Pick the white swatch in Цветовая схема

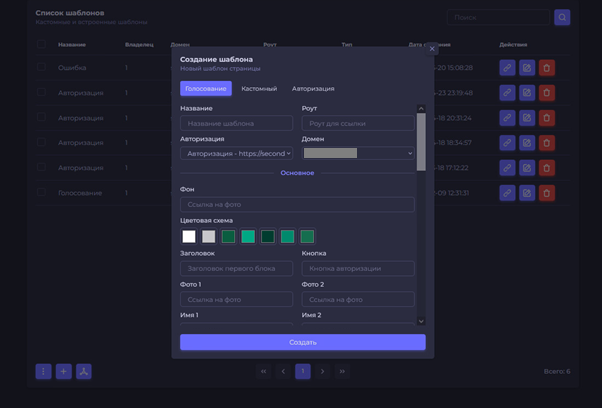[x=188, y=237]
